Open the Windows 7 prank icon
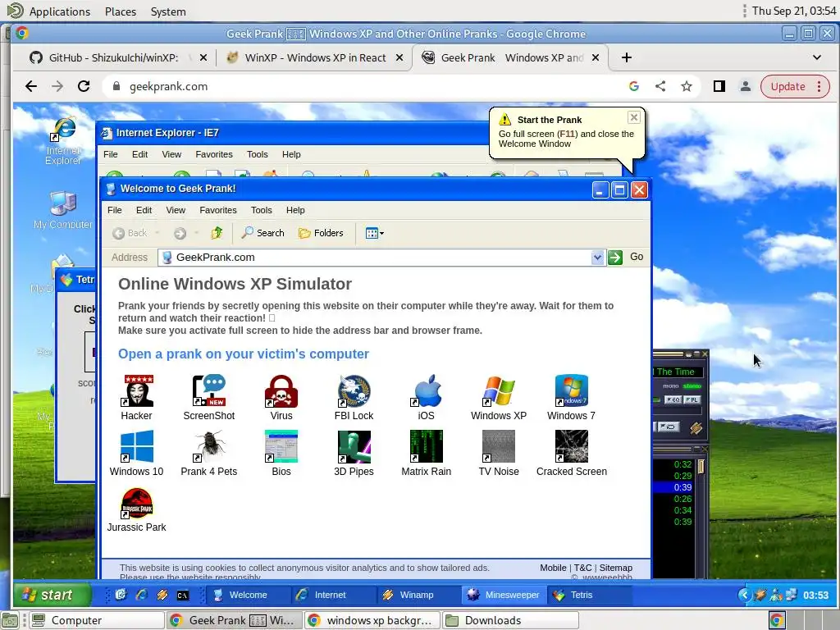The image size is (840, 630). coord(571,398)
